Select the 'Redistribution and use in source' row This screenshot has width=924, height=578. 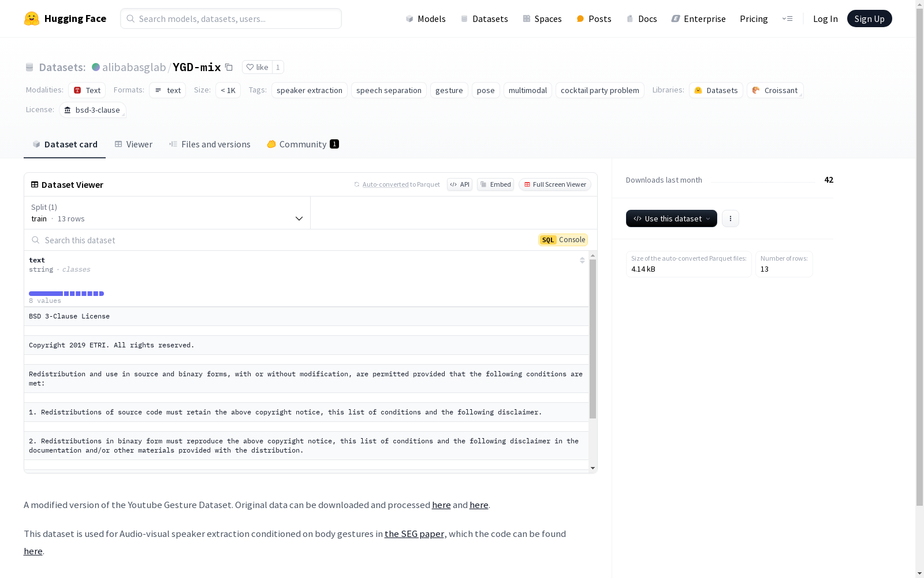click(x=307, y=379)
